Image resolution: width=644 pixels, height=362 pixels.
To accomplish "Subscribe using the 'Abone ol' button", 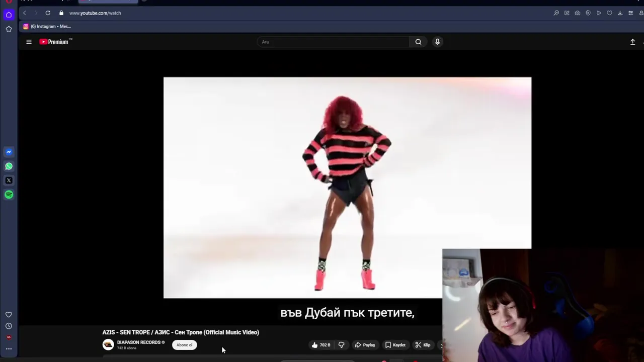I will 185,345.
